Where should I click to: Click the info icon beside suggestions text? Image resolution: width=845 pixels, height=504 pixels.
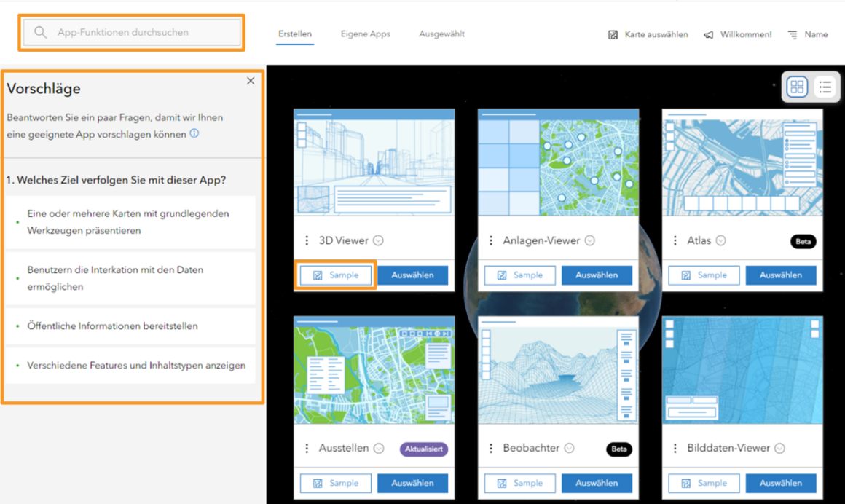click(x=194, y=134)
